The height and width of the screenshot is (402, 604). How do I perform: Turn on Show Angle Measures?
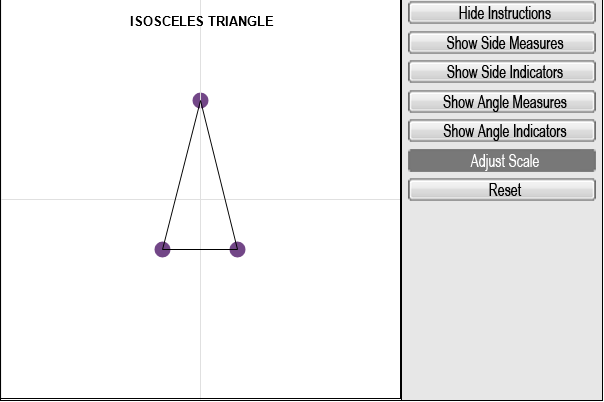tap(504, 102)
